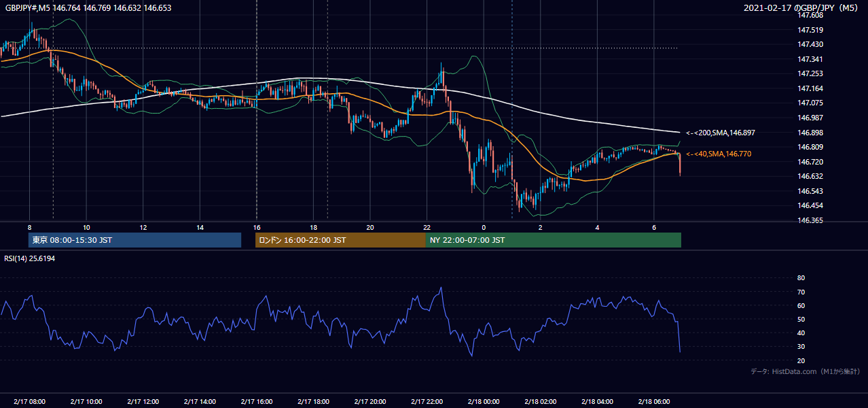The width and height of the screenshot is (868, 408).
Task: Click the 2/17 18:00 time axis label
Action: 313,402
